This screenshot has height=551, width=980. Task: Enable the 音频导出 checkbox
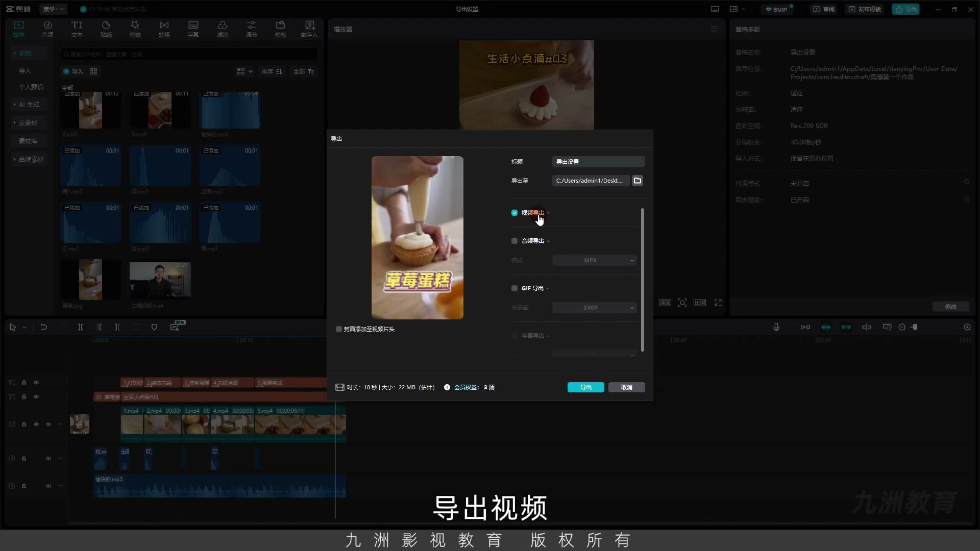click(x=514, y=241)
